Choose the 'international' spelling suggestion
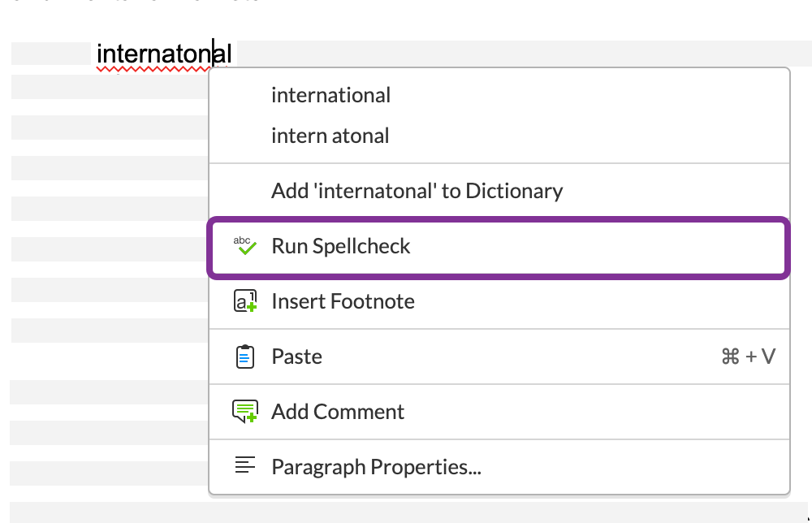The height and width of the screenshot is (523, 812). coord(499,95)
